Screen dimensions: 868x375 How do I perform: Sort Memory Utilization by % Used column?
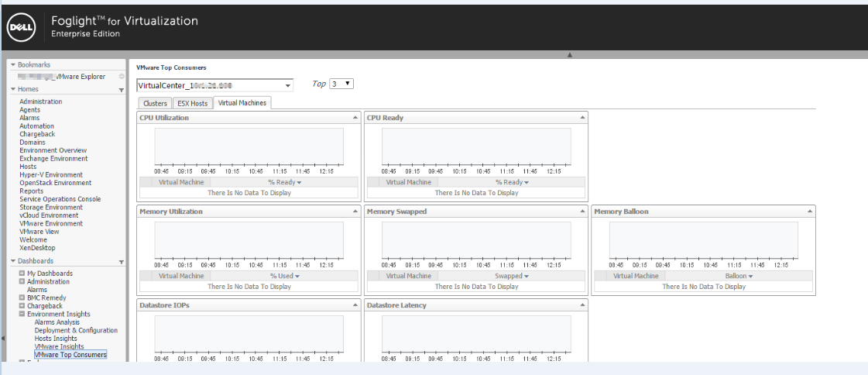[x=284, y=276]
